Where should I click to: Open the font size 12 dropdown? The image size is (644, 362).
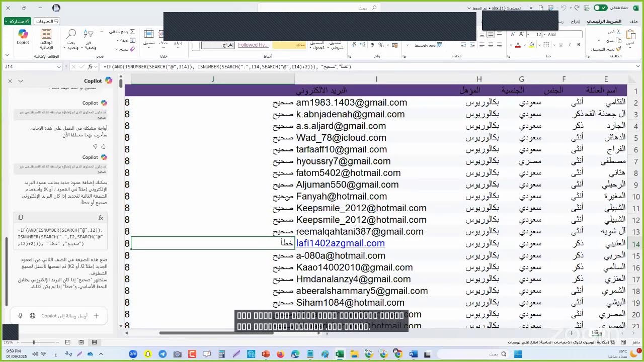point(528,34)
